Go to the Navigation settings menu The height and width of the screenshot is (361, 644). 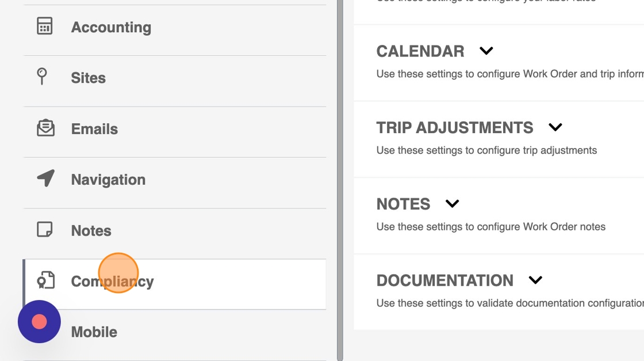click(108, 180)
